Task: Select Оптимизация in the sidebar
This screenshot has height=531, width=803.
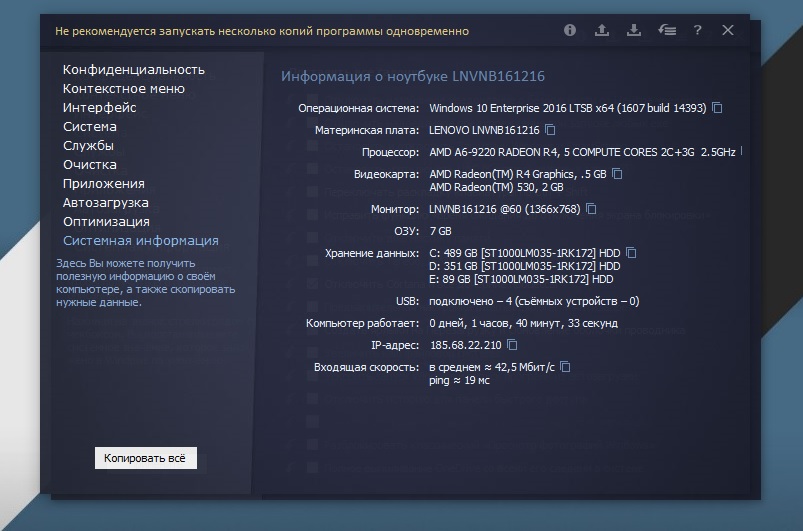Action: click(106, 222)
